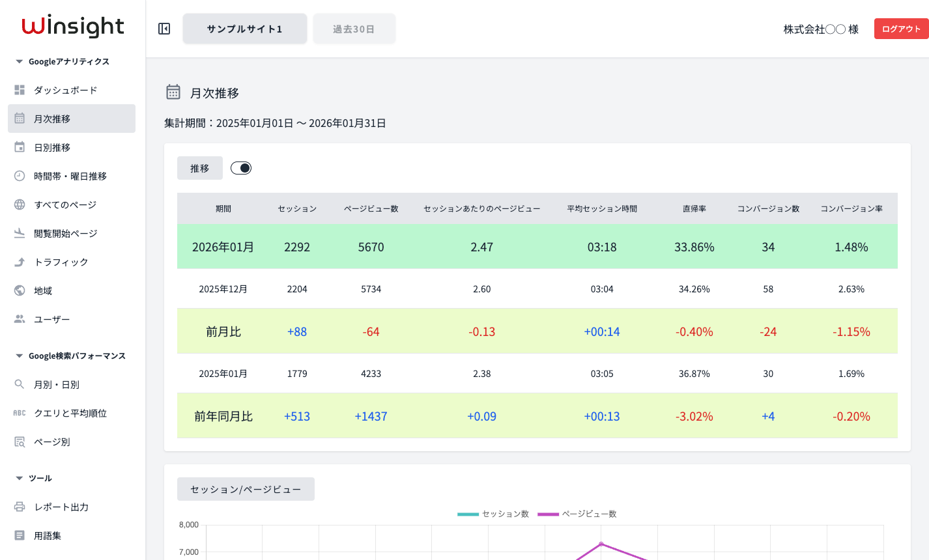Image resolution: width=929 pixels, height=560 pixels.
Task: Collapse the Google検索パフォーマンス section
Action: tap(19, 356)
